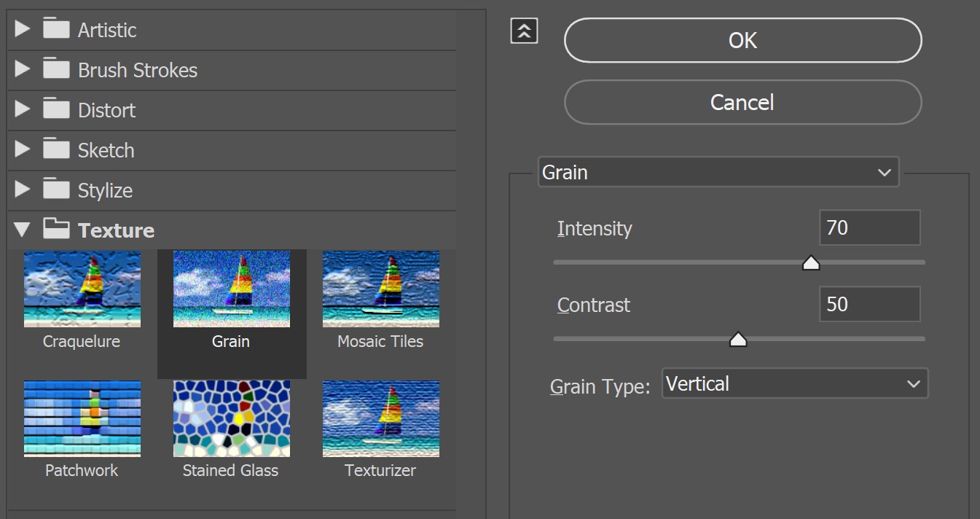Click the Intensity slider handle
Image resolution: width=980 pixels, height=519 pixels.
(x=811, y=262)
